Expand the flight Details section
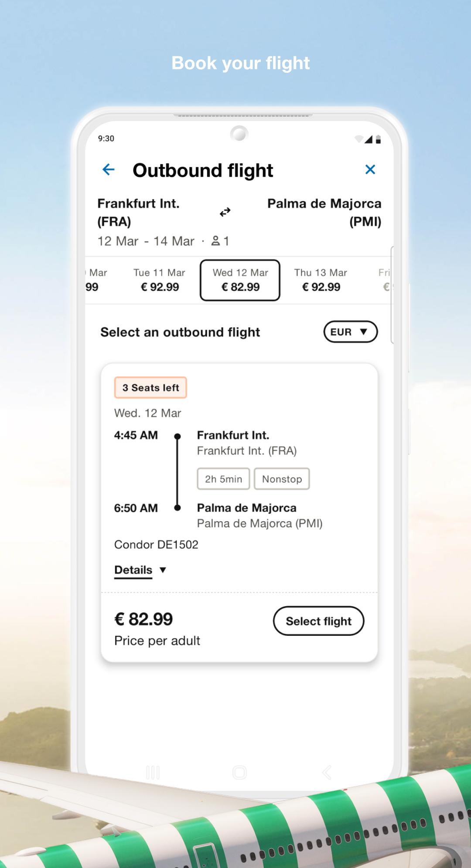Image resolution: width=471 pixels, height=868 pixels. pyautogui.click(x=133, y=570)
